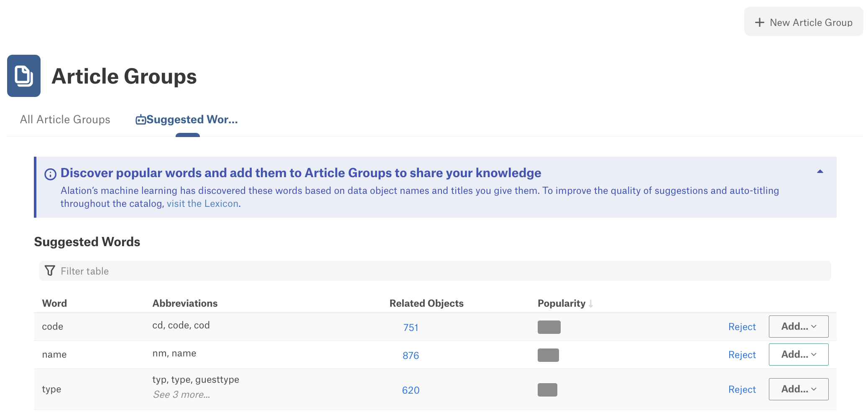This screenshot has height=412, width=868.
Task: Open the 876 related objects for name
Action: tap(411, 356)
